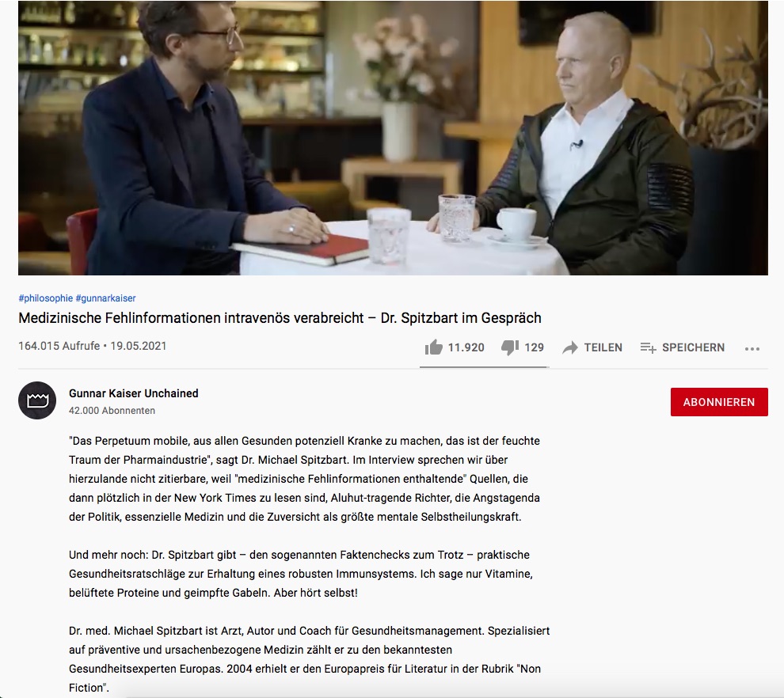Click the like/dislike ratio bar
Screen dimensions: 784x698
click(484, 366)
